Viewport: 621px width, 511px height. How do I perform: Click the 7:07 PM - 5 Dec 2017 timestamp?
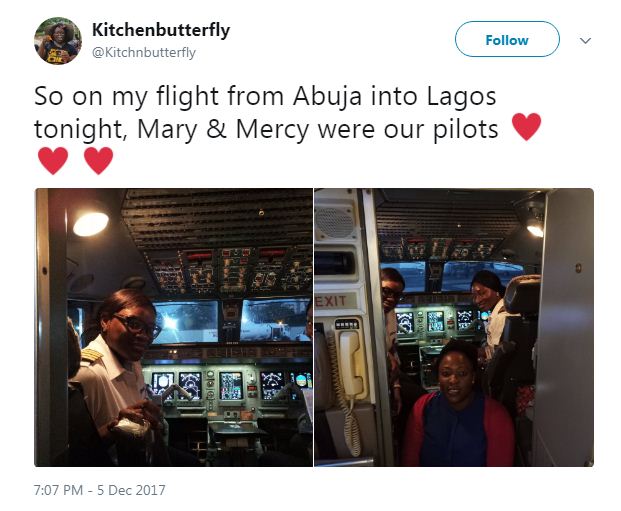(99, 490)
